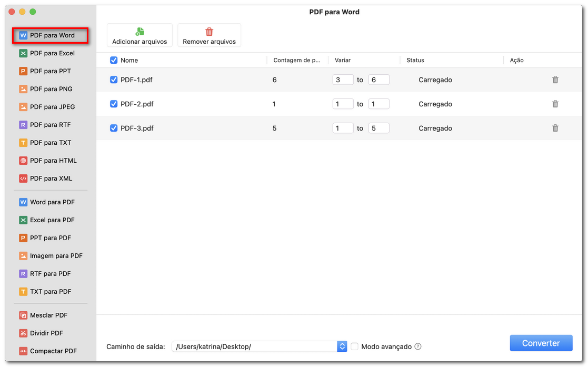
Task: Click Adicionar arquivos
Action: 139,35
